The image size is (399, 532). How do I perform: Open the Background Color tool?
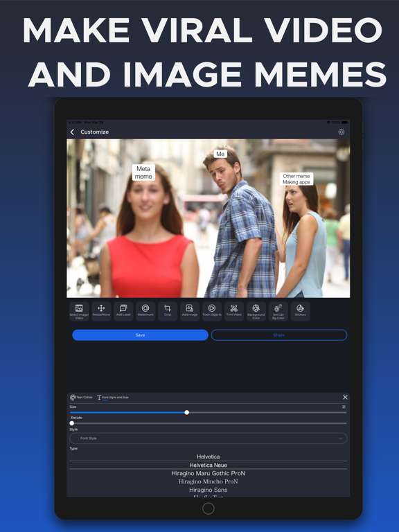pyautogui.click(x=256, y=311)
